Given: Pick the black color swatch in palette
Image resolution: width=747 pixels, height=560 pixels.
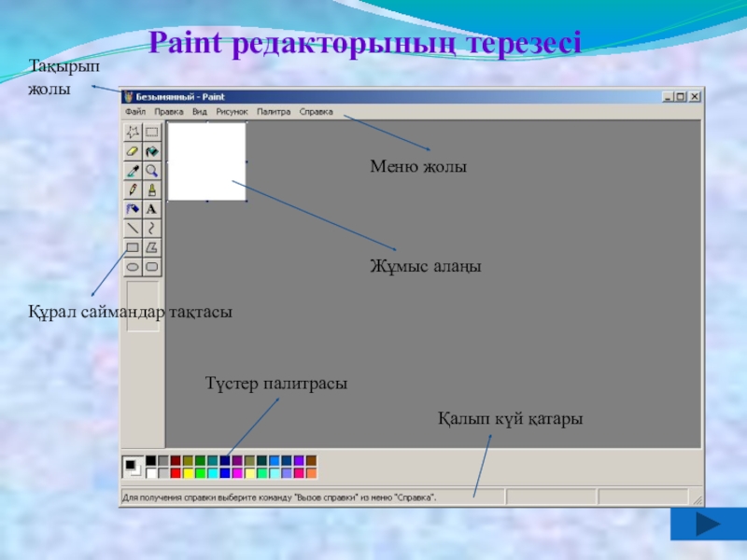Looking at the screenshot, I should click(150, 460).
